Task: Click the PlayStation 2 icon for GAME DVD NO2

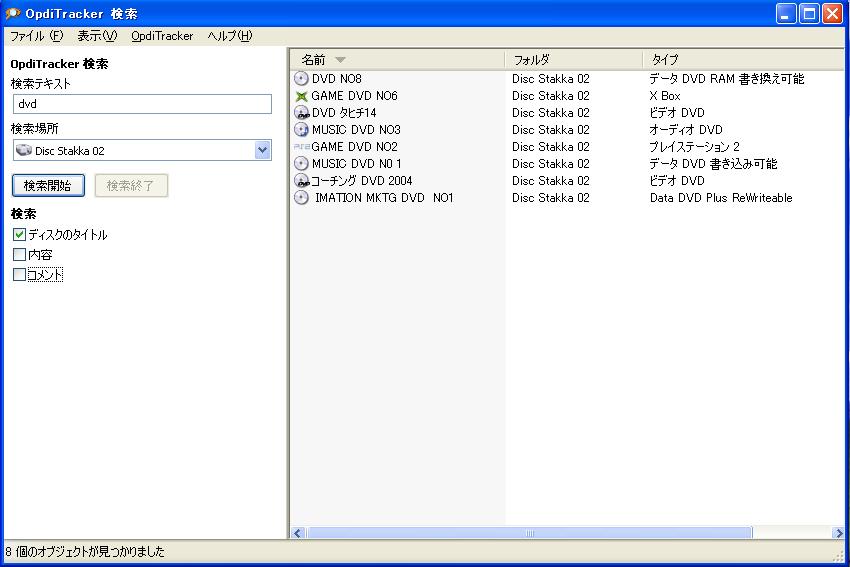Action: [x=301, y=147]
